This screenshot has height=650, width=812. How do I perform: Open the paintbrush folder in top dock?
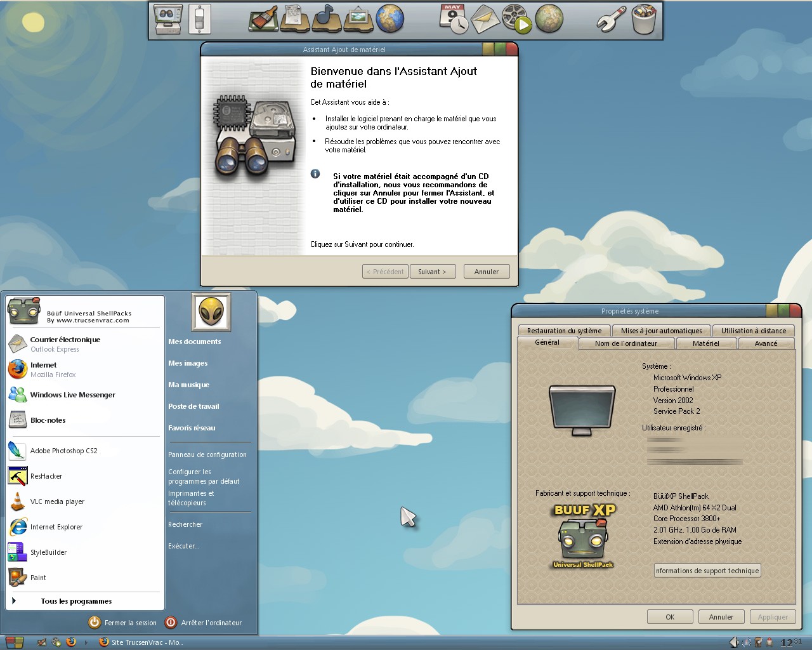click(263, 19)
